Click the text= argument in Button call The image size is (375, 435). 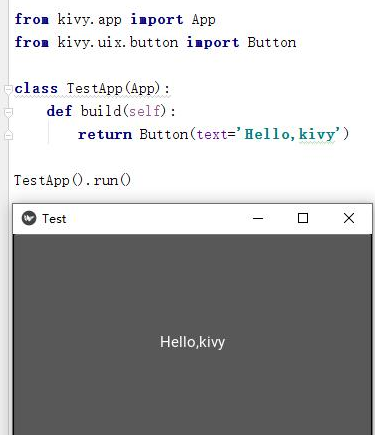216,134
